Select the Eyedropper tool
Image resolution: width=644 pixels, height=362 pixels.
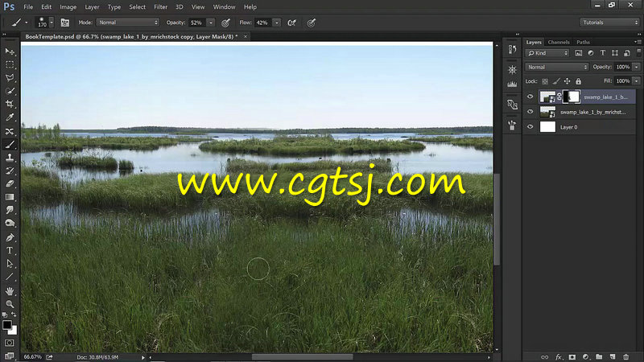[x=10, y=117]
